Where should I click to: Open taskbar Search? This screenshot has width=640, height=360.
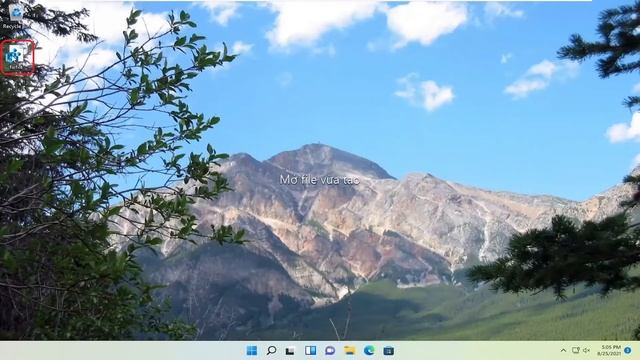[271, 351]
